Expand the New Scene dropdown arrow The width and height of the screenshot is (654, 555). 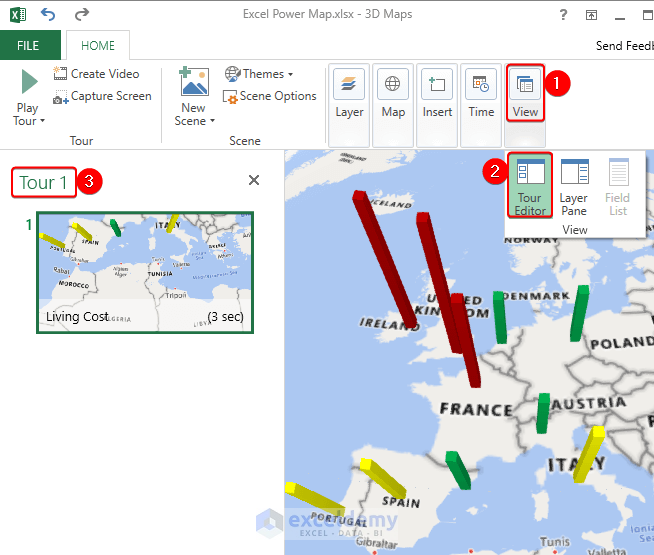(x=212, y=121)
